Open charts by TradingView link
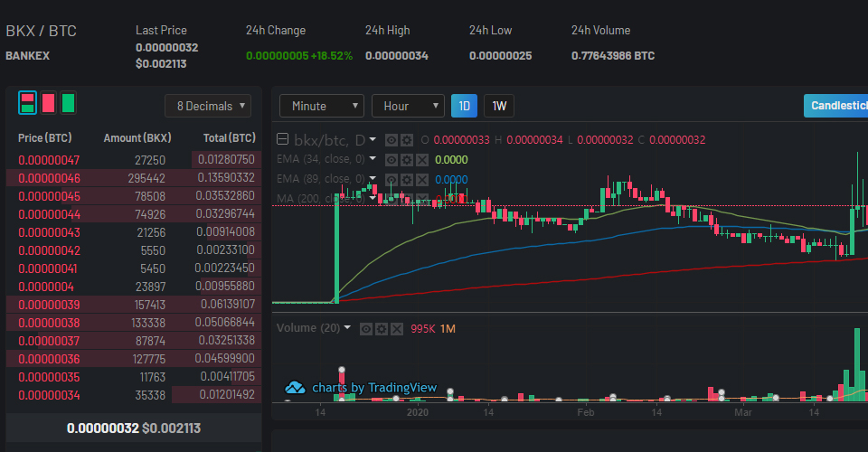868x452 pixels. (374, 387)
